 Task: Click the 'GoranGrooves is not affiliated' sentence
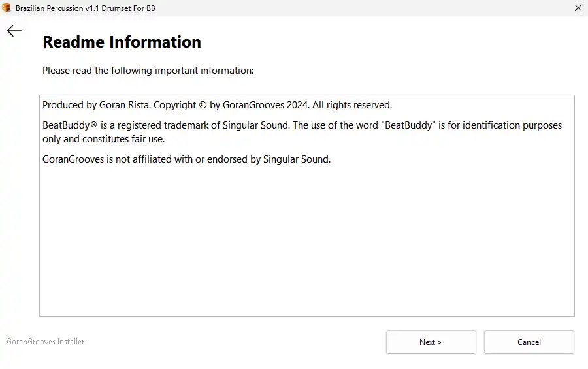(186, 159)
